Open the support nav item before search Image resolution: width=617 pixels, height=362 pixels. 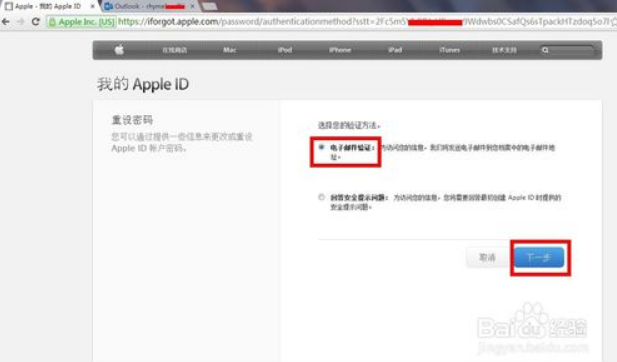(x=504, y=50)
